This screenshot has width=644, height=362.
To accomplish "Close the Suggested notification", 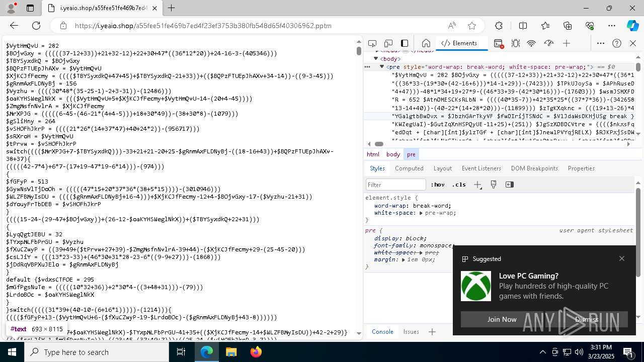I will 622,258.
